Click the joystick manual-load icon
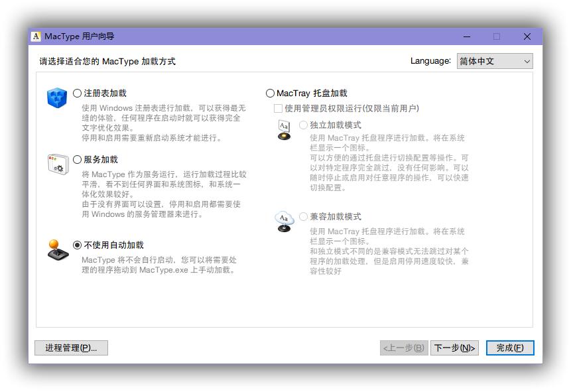This screenshot has height=392, width=571. click(x=58, y=250)
